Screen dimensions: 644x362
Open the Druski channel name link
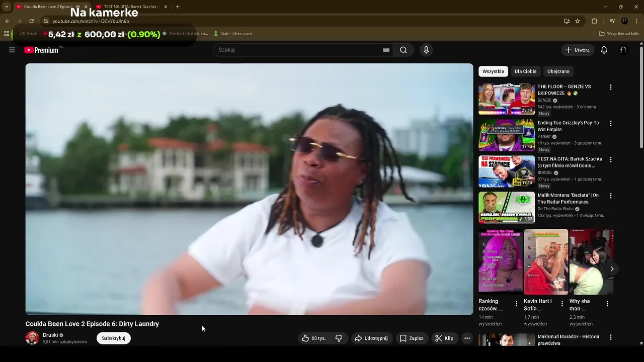click(x=50, y=335)
